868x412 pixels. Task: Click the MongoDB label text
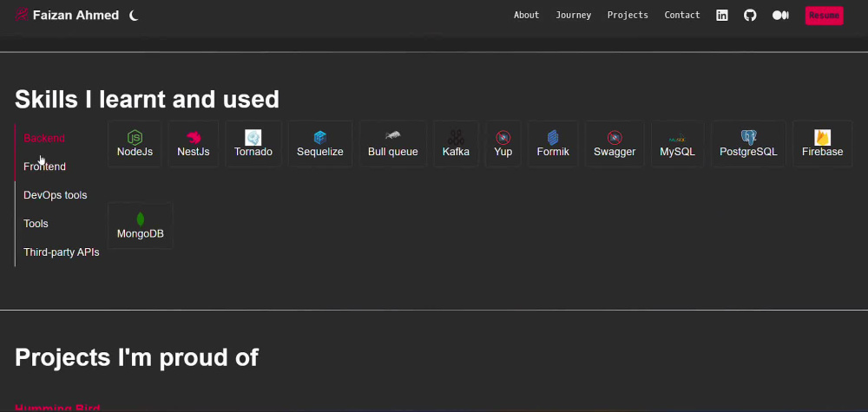(140, 233)
